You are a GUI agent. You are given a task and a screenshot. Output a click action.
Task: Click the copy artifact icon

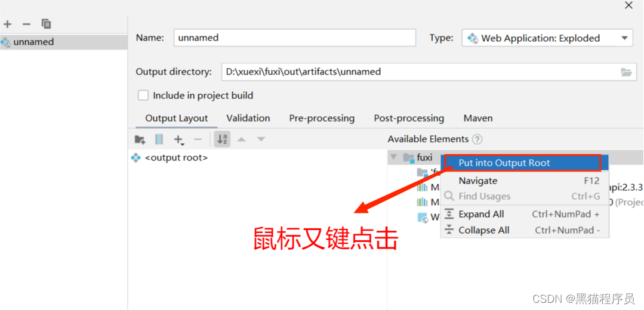coord(46,24)
